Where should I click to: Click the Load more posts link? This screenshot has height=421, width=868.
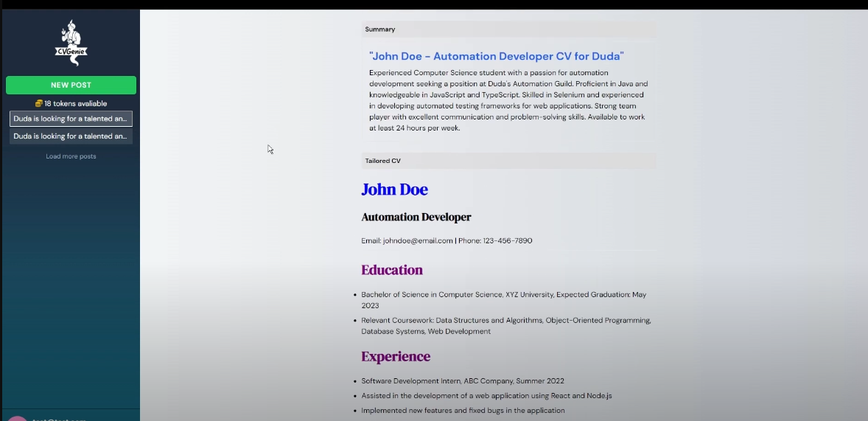point(71,156)
